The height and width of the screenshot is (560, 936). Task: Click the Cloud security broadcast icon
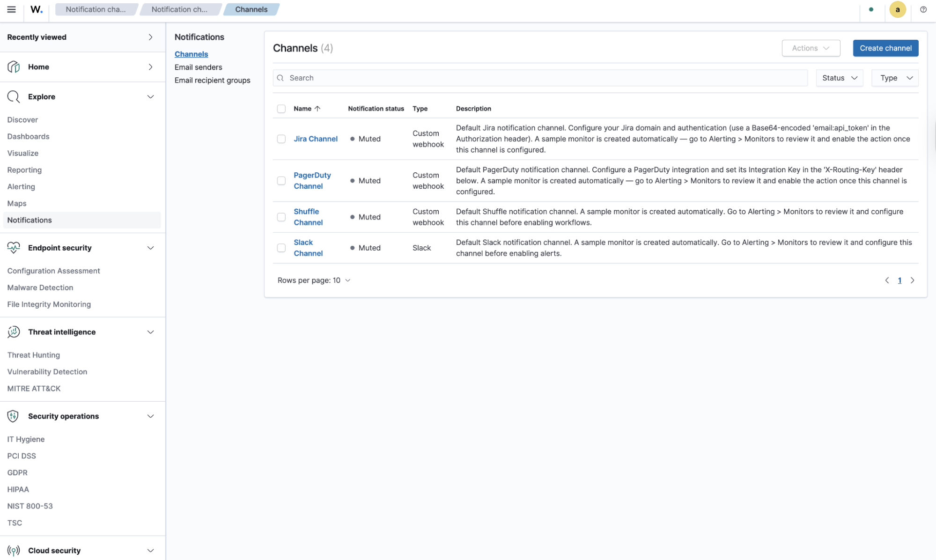pos(14,550)
